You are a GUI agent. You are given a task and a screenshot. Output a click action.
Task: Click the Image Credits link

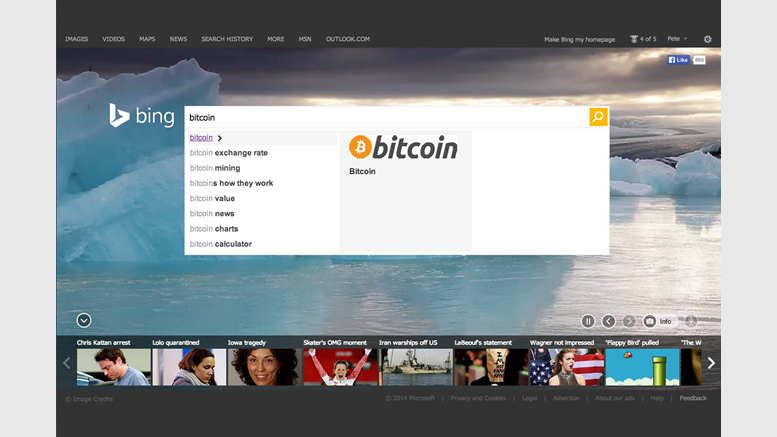coord(89,399)
